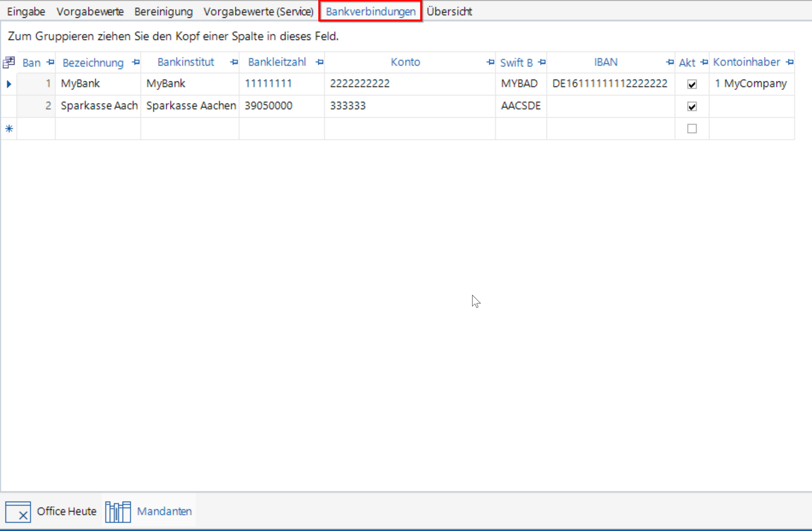The width and height of the screenshot is (812, 531).
Task: Select Konto cell '333333'
Action: pos(410,106)
